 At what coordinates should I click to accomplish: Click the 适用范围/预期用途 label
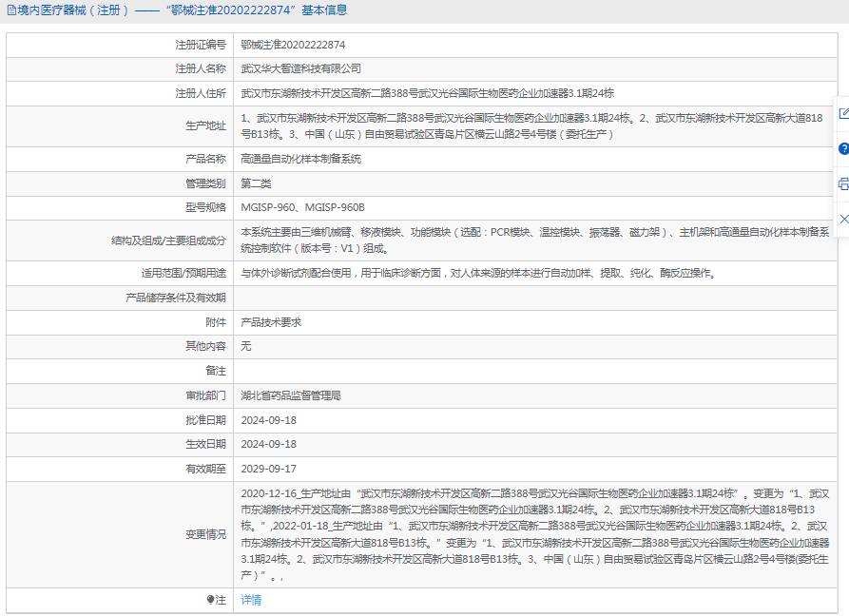coord(183,274)
